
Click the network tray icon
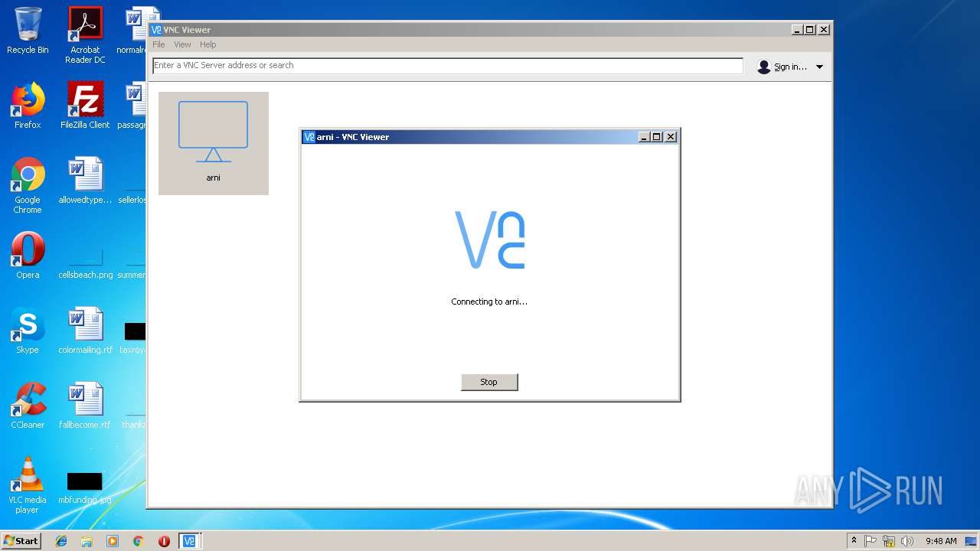(x=889, y=541)
